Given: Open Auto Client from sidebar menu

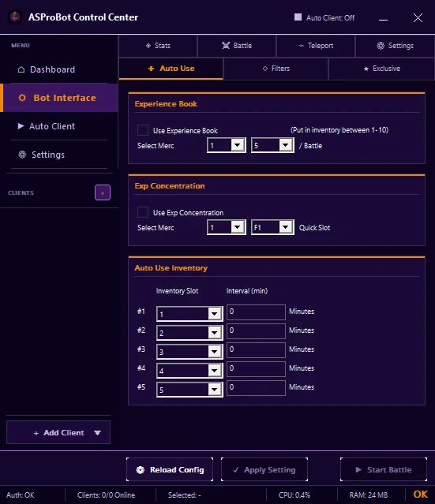Looking at the screenshot, I should pos(59,126).
